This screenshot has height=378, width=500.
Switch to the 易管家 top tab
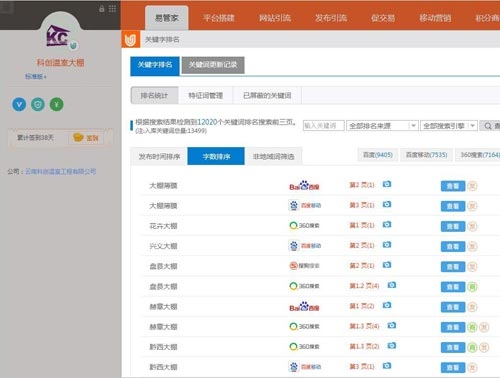pos(167,18)
